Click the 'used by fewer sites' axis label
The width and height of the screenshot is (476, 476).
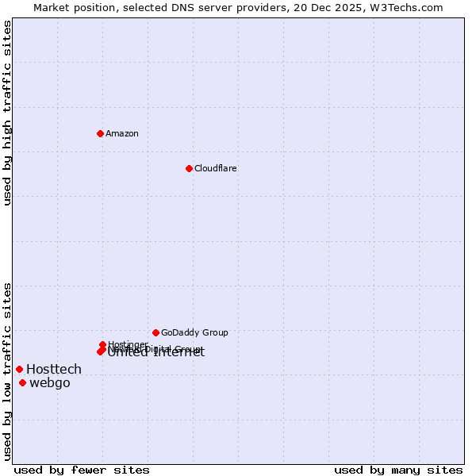point(82,470)
